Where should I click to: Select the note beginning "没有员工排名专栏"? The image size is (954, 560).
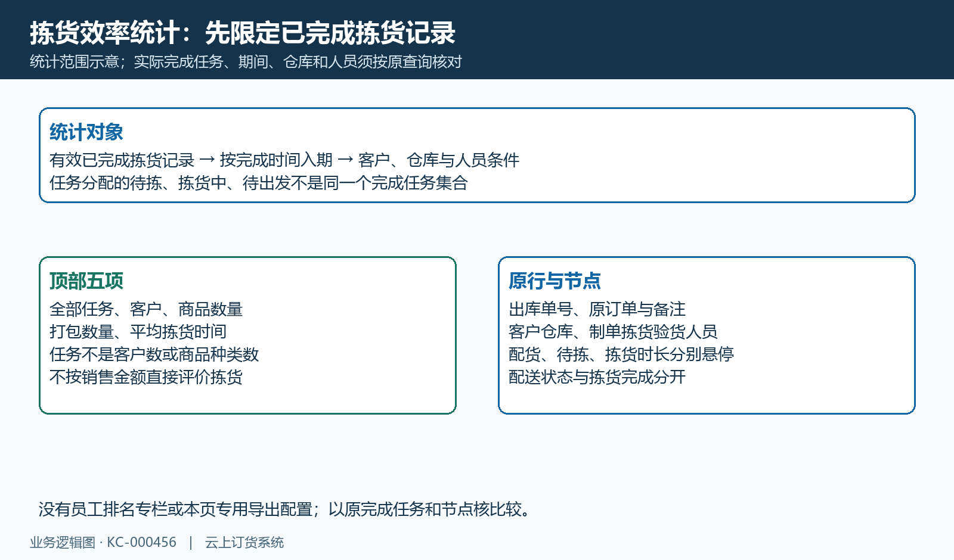286,509
